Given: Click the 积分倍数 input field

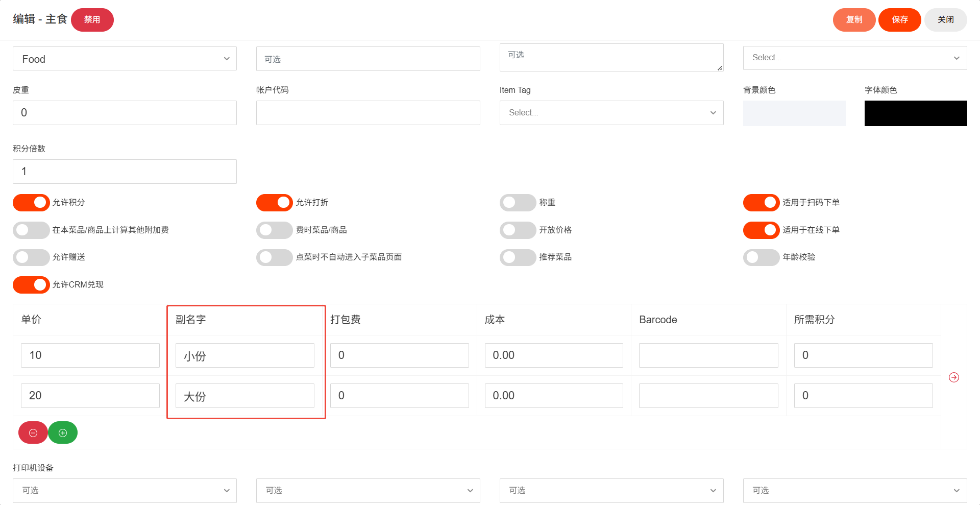Looking at the screenshot, I should [125, 172].
